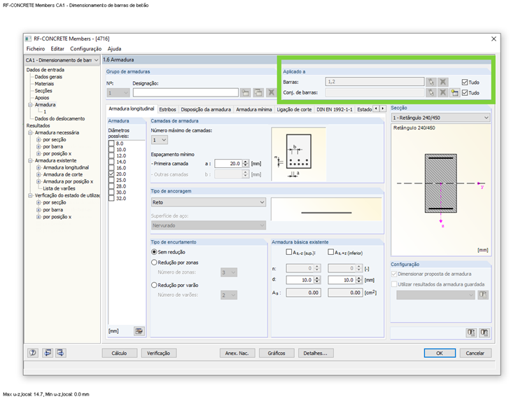Screen dimensions: 532x399
Task: Switch to Ligação de corte tab
Action: tap(294, 110)
